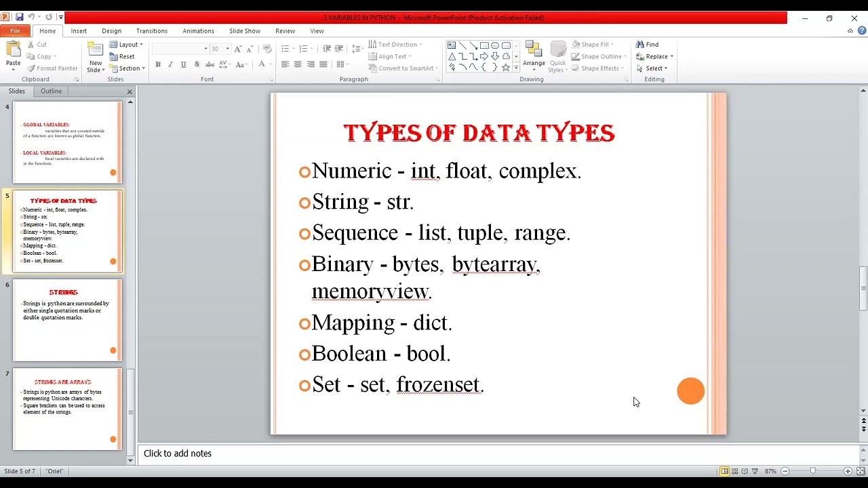This screenshot has height=488, width=868.
Task: Open the font size dropdown
Action: pos(227,49)
